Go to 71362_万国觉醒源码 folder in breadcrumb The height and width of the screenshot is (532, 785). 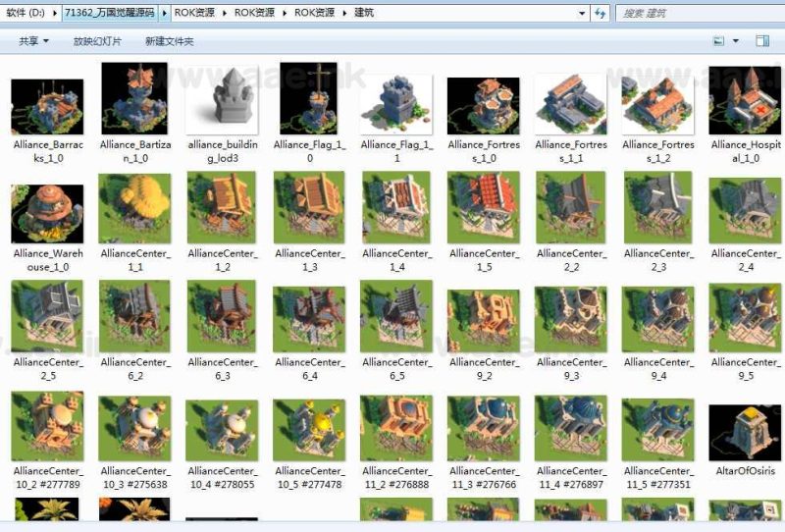(x=107, y=14)
